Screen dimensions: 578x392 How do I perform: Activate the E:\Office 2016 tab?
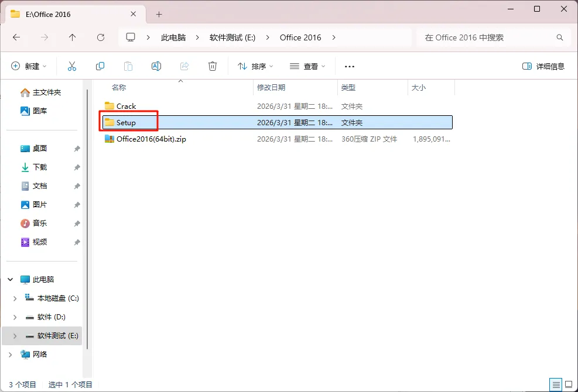74,15
